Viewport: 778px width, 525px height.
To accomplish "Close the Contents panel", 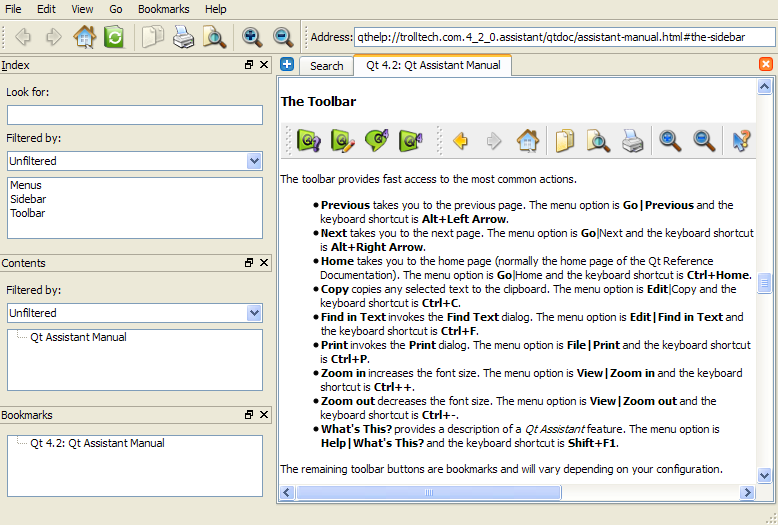I will click(x=264, y=262).
